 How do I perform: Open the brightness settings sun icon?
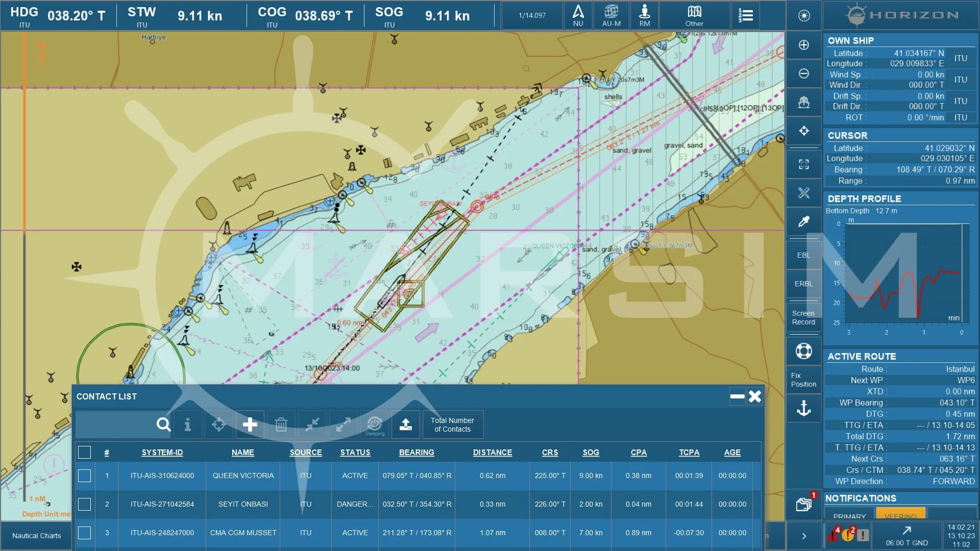pos(804,16)
